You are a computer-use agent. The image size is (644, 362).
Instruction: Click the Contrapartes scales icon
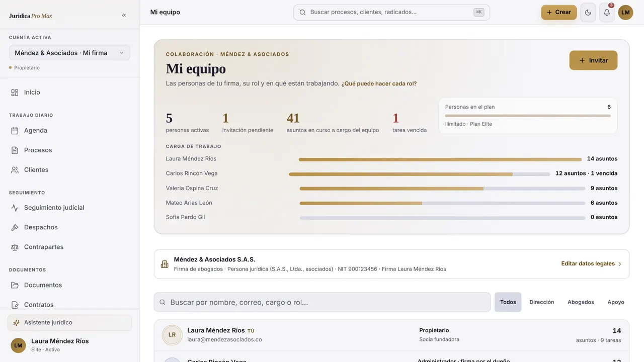pyautogui.click(x=15, y=247)
